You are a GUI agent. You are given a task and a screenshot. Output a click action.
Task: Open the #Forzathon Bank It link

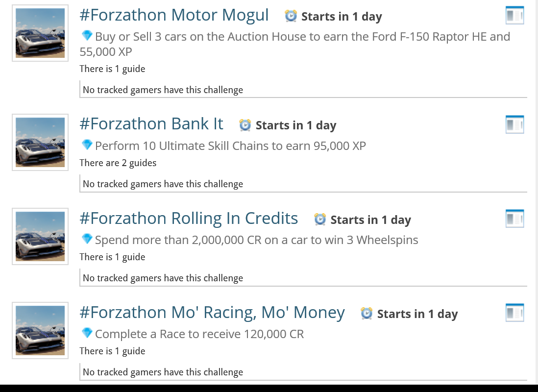151,124
